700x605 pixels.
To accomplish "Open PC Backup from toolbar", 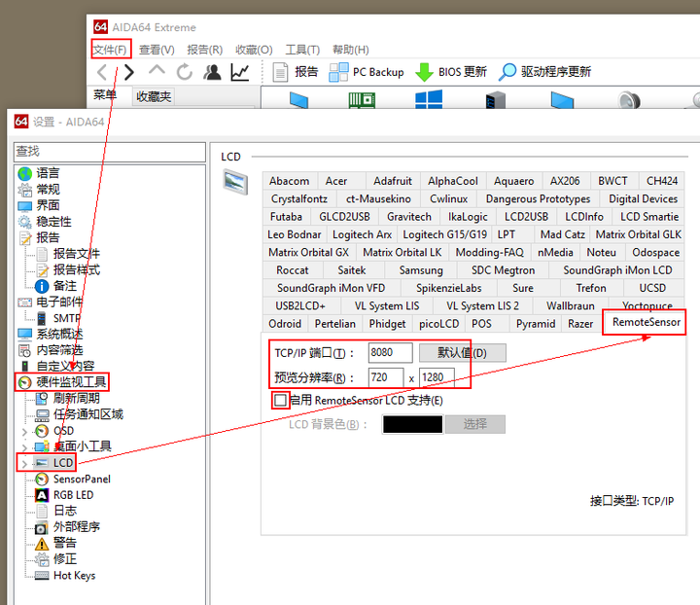I will point(367,72).
